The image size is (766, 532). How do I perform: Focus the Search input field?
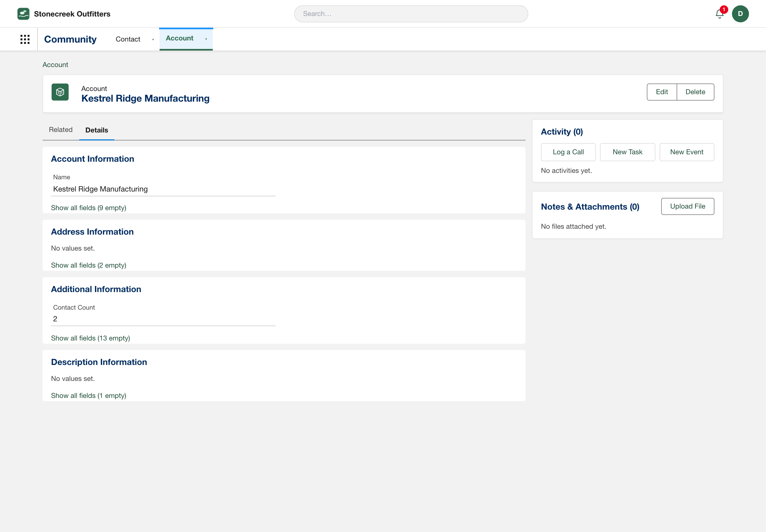[411, 14]
